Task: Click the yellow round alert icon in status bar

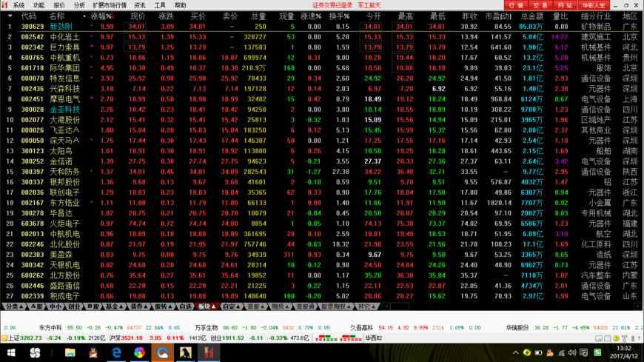Action: coord(616,338)
